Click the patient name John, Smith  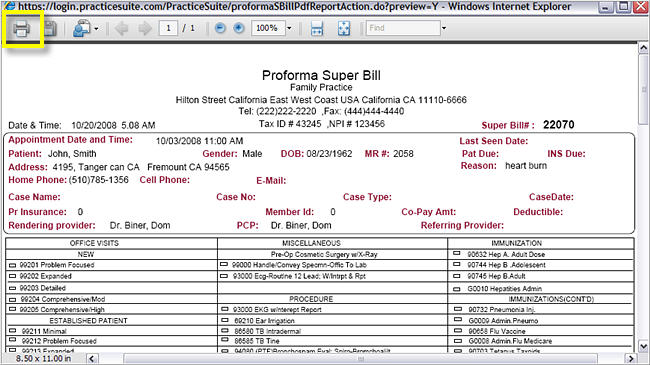pyautogui.click(x=72, y=154)
